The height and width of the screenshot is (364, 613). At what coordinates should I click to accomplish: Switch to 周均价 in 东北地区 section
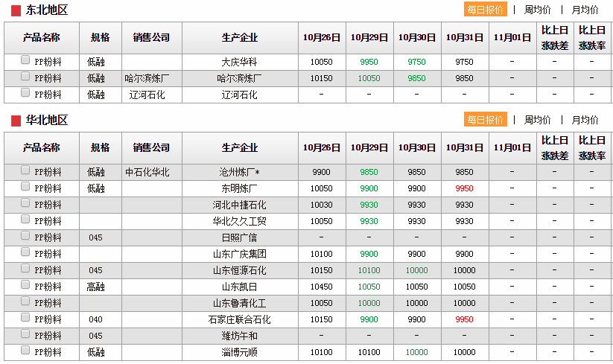pos(537,10)
